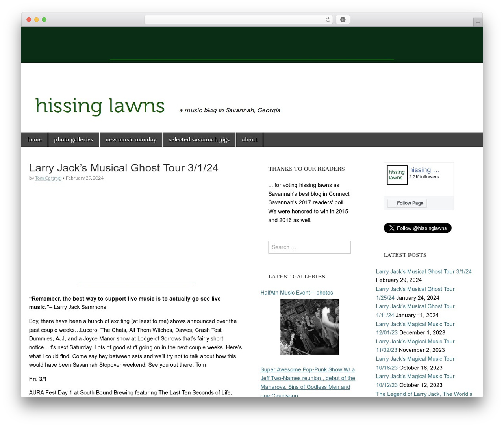Open HalfAth Music Event photos link
This screenshot has height=427, width=504.
tap(296, 293)
